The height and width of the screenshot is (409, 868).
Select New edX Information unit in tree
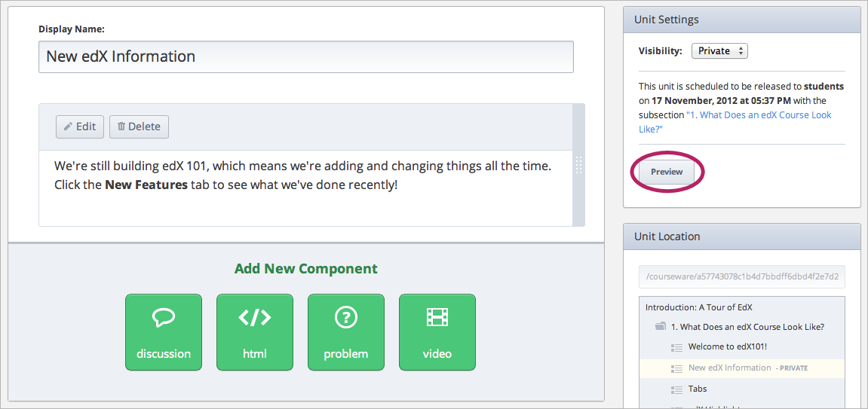729,368
